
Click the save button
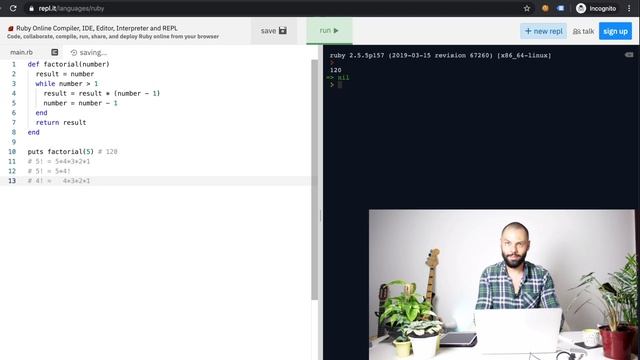click(x=273, y=31)
